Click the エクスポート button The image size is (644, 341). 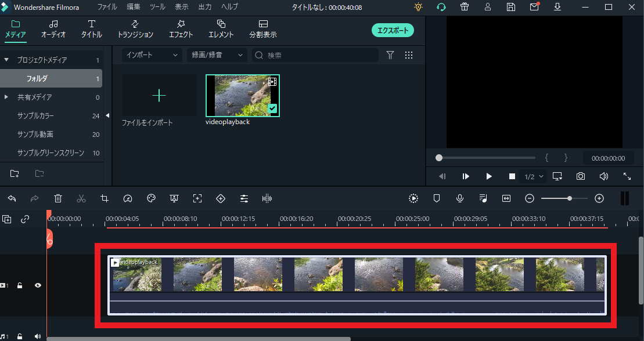(x=393, y=30)
